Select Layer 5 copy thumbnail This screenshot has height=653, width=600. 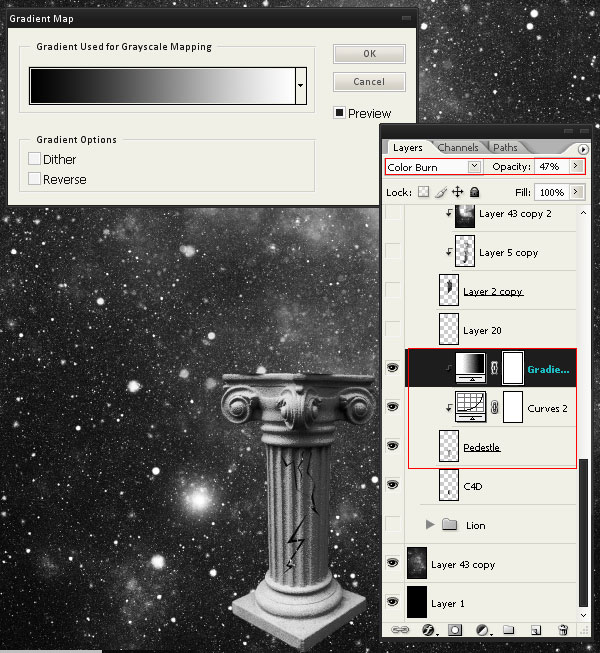tap(465, 251)
